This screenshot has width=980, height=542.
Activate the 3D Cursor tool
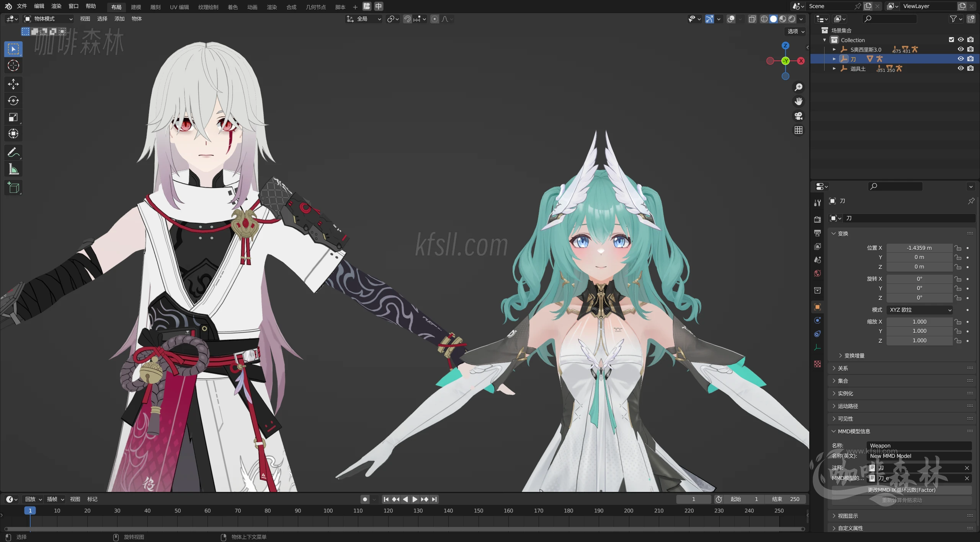pos(13,66)
